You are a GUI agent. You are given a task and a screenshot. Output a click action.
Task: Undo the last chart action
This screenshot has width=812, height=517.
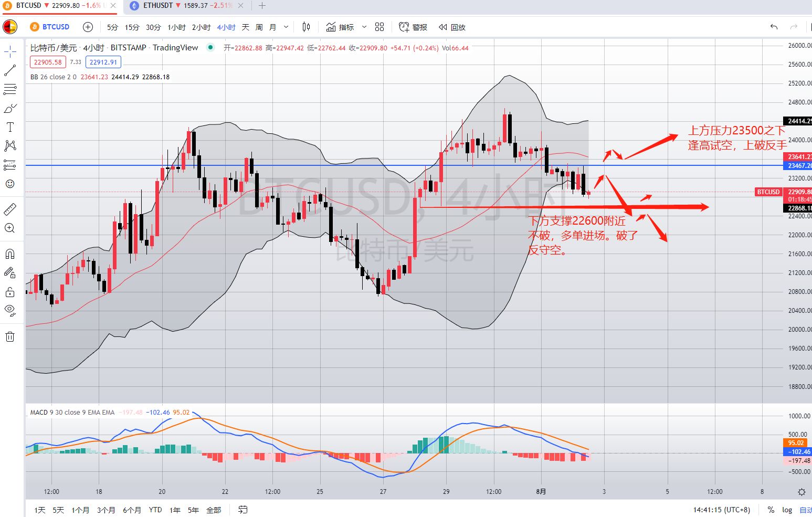(774, 27)
